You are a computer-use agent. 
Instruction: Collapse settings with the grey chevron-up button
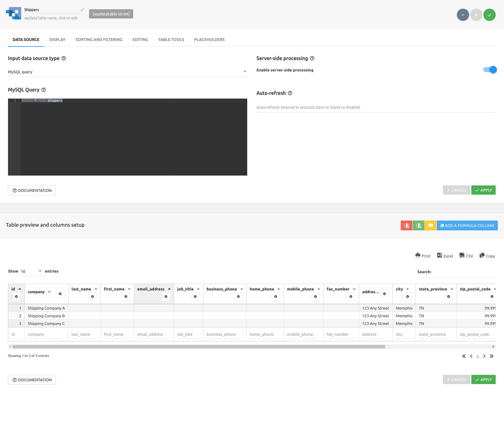463,15
